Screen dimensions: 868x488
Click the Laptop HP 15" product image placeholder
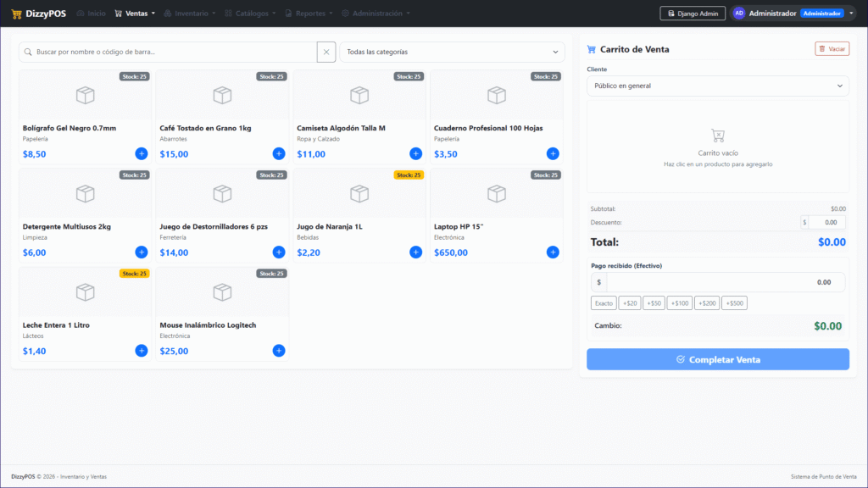tap(497, 194)
